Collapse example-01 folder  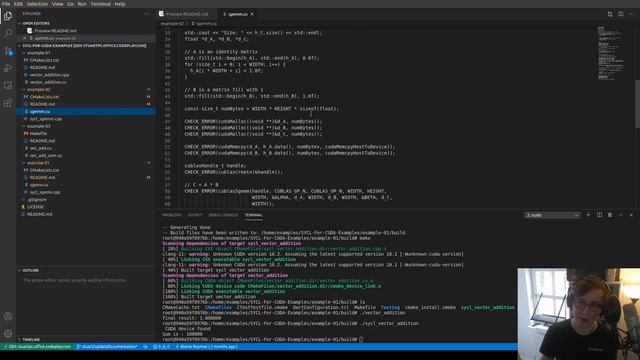point(38,53)
